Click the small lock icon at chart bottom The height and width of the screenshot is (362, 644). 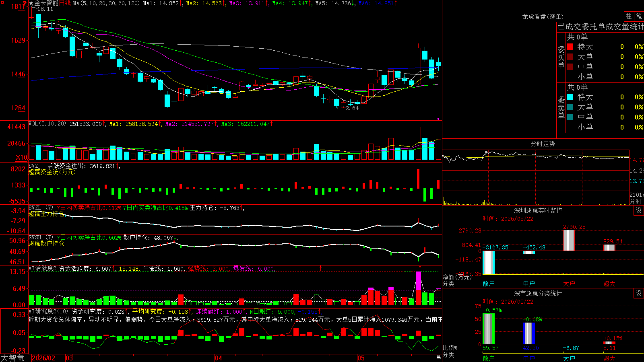tap(438, 357)
